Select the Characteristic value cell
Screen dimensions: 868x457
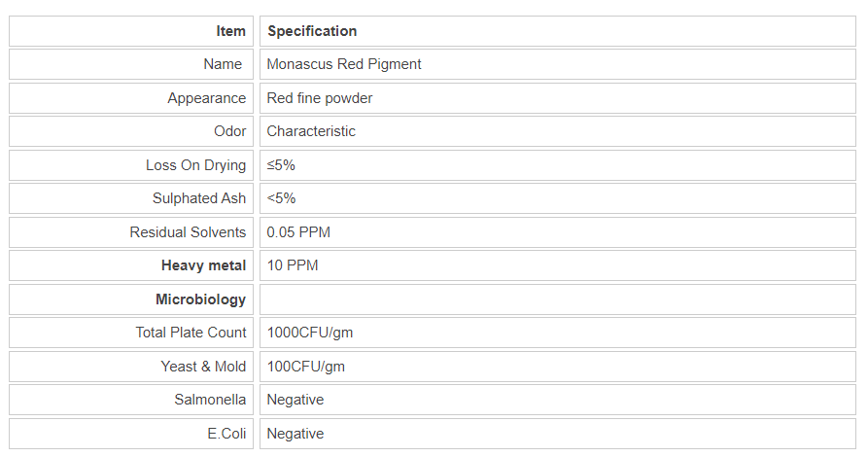coord(311,131)
